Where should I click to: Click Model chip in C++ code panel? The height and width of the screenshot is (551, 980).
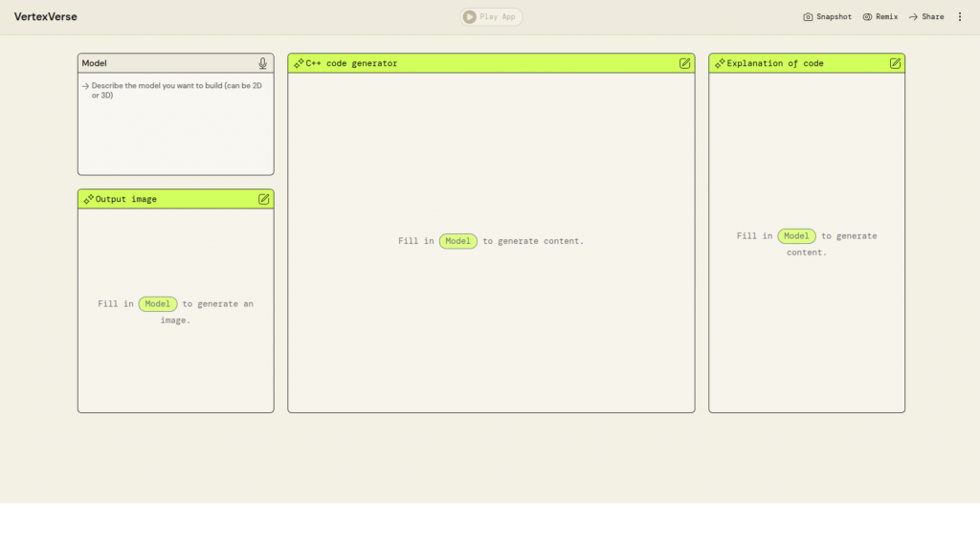click(457, 241)
